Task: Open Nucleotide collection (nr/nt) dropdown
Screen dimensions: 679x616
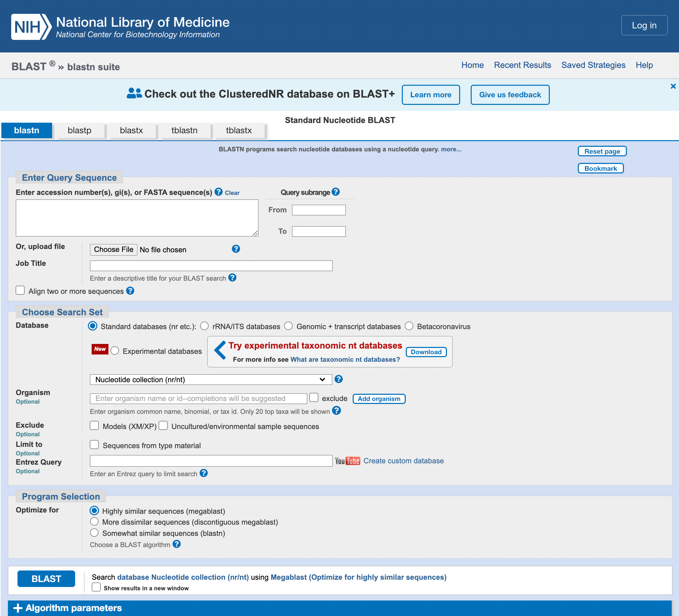Action: point(211,380)
